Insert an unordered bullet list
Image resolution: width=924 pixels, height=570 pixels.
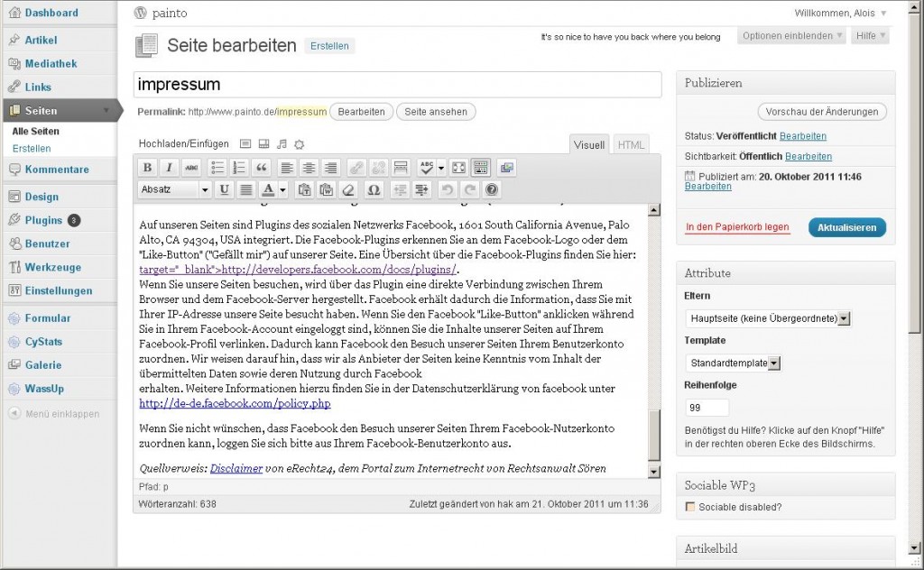pos(217,168)
